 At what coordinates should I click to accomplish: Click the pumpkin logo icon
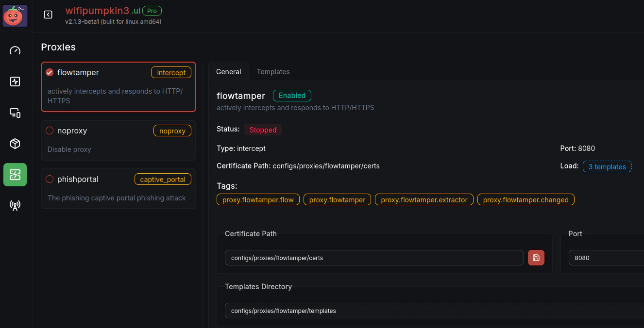click(x=15, y=16)
